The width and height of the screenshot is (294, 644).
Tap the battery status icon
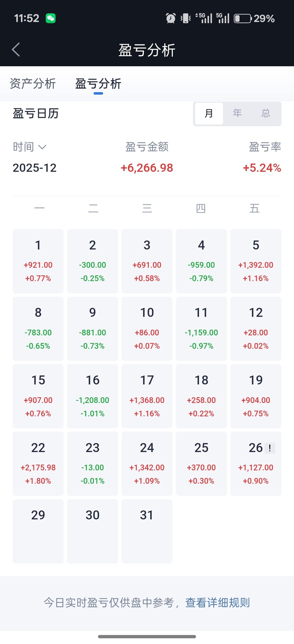click(x=242, y=19)
